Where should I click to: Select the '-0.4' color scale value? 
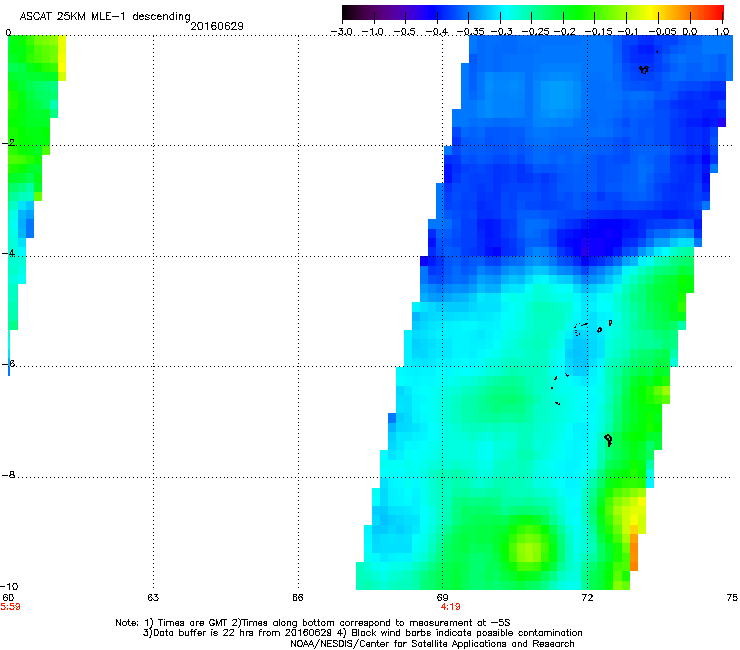pyautogui.click(x=436, y=32)
